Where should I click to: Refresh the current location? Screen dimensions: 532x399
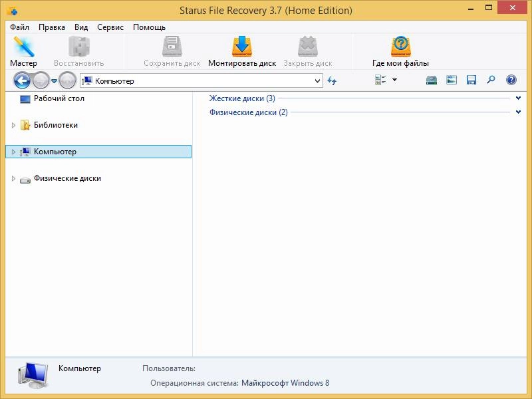pos(332,80)
